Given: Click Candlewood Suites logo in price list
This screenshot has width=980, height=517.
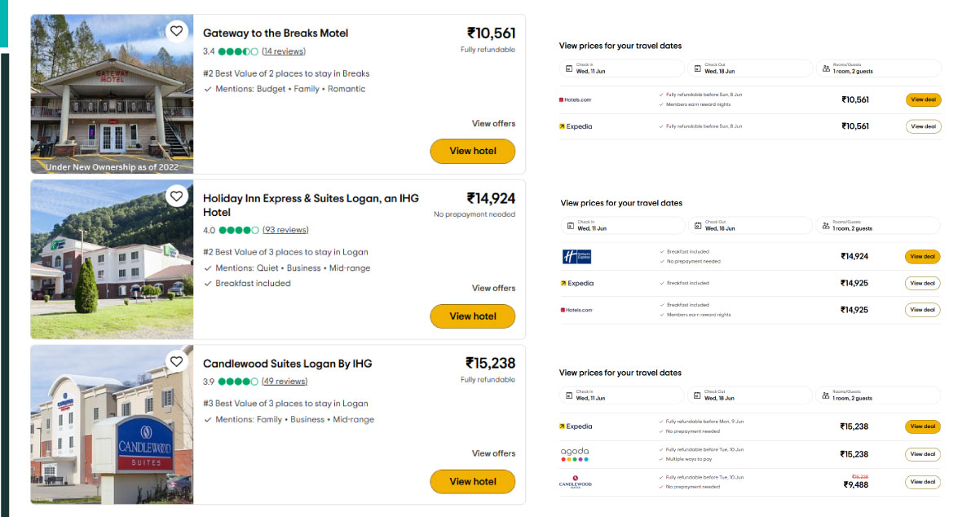Looking at the screenshot, I should click(575, 482).
